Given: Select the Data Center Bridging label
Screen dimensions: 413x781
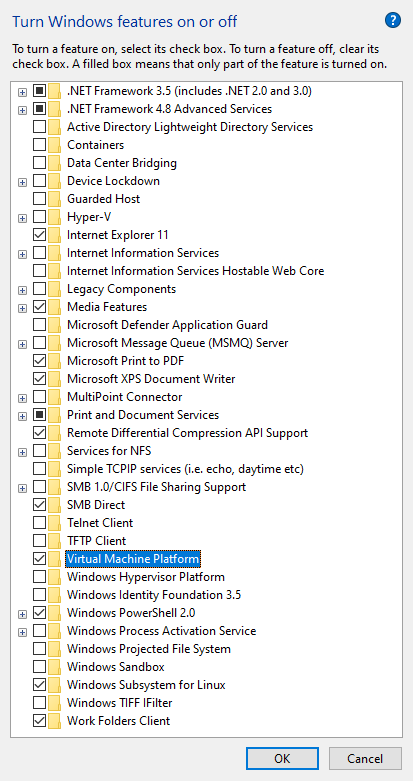Looking at the screenshot, I should [x=122, y=163].
